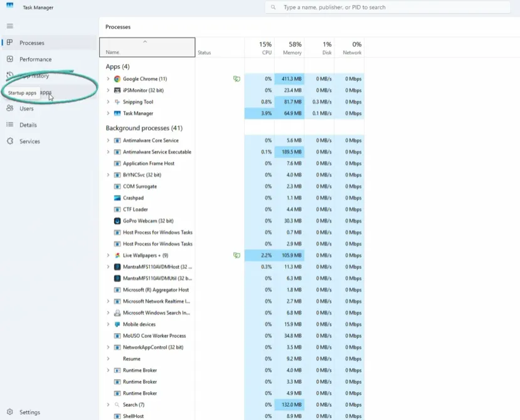
Task: Select MoUSO Core Worker Process row
Action: coord(231,336)
